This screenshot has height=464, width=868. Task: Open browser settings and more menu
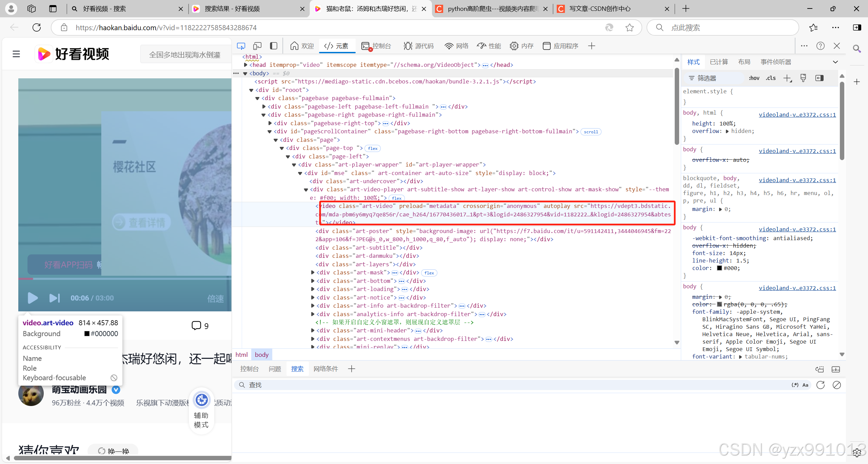(835, 27)
